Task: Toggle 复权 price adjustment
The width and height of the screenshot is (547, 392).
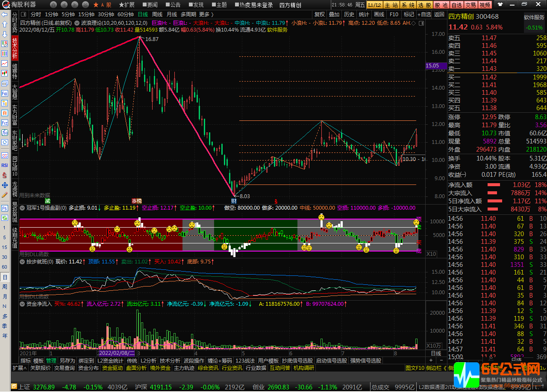Action: pyautogui.click(x=319, y=15)
